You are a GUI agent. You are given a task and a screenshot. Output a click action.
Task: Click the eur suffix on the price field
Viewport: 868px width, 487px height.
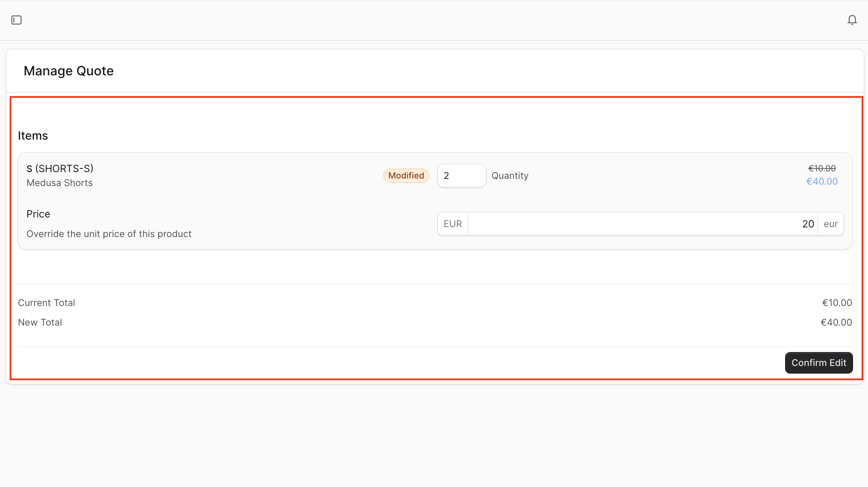pyautogui.click(x=830, y=224)
